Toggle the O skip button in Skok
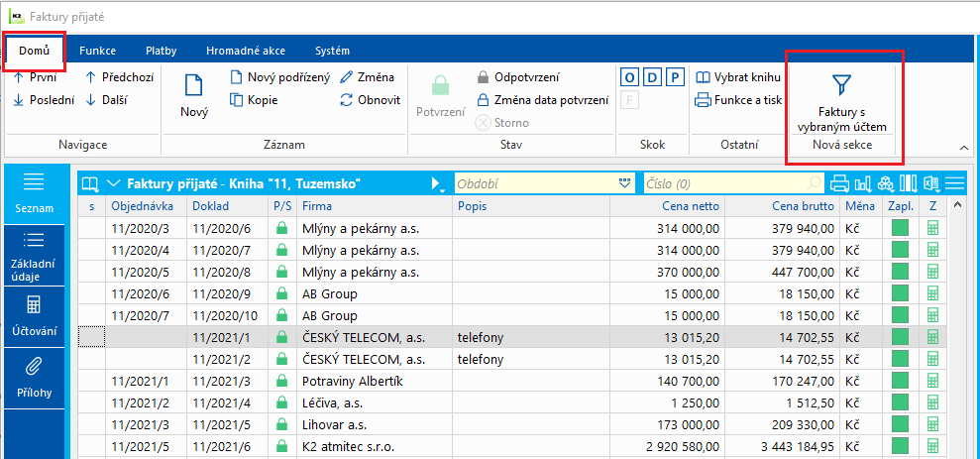 [x=629, y=77]
